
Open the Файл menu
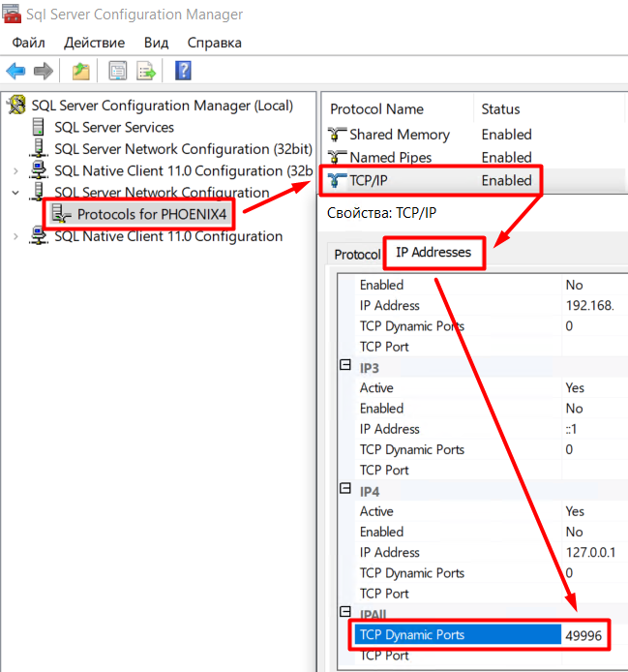click(29, 43)
